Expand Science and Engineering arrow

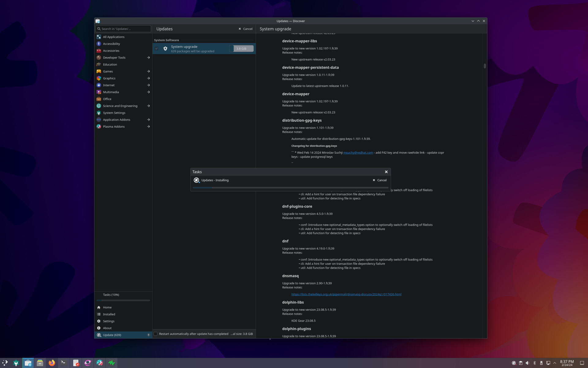click(x=149, y=106)
